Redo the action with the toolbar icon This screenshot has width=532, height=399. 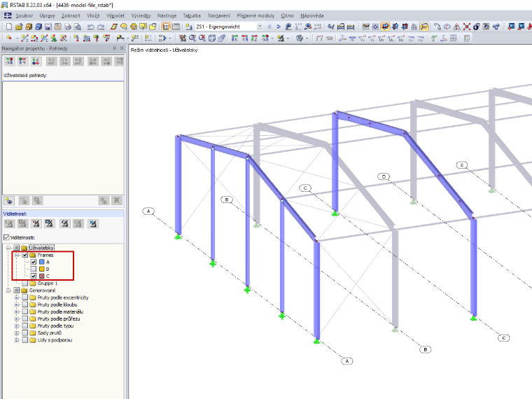click(x=100, y=27)
